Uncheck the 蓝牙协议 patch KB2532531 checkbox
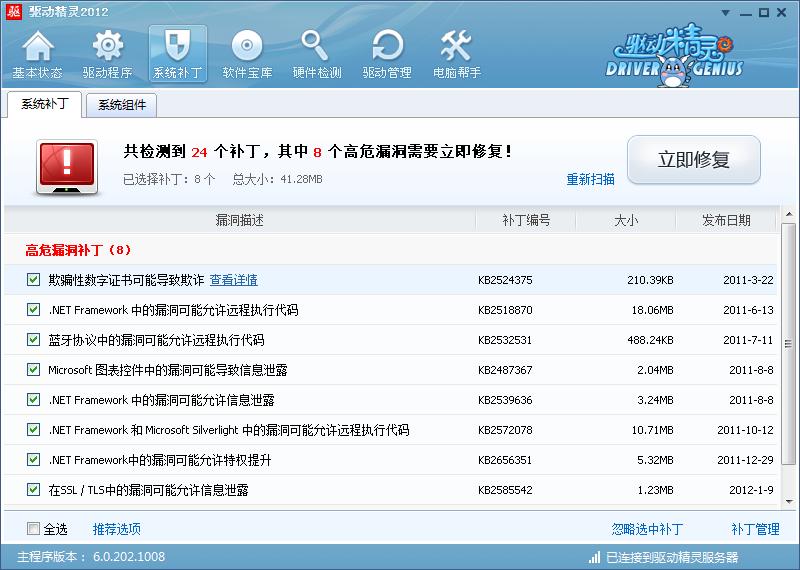 point(34,340)
